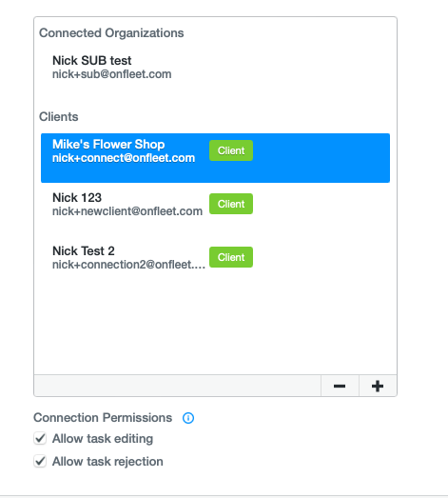Click the nick+sub@onfleet.com email
Screen dimensions: 448x498
tap(111, 74)
